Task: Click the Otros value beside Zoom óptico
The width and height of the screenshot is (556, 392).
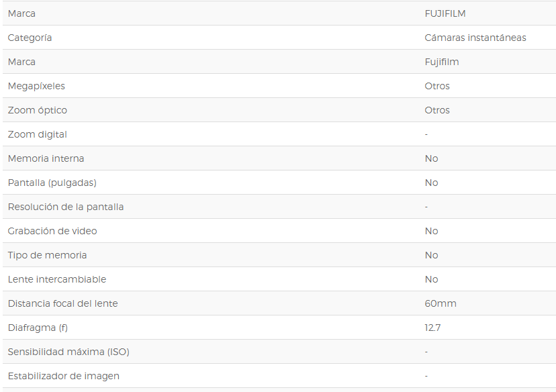Action: tap(437, 110)
